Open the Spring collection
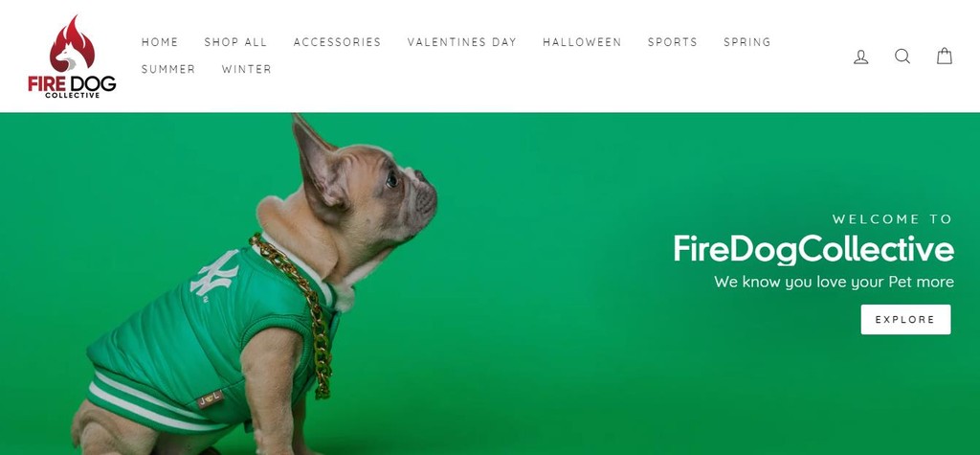 point(747,42)
